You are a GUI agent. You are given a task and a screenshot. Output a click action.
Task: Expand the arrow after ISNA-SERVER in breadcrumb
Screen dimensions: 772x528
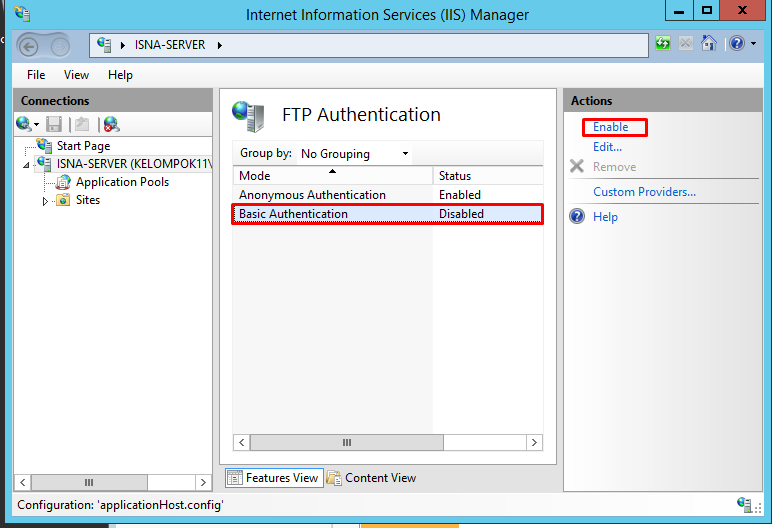(220, 45)
